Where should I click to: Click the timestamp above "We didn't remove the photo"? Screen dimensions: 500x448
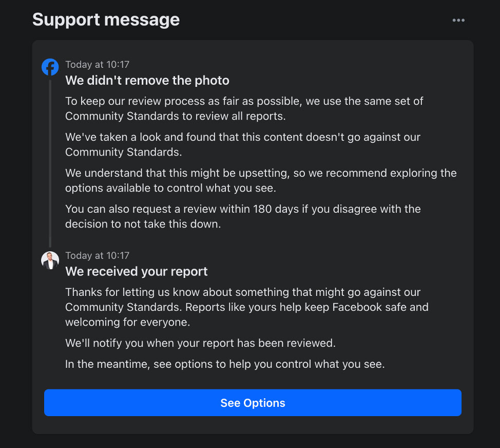click(97, 65)
